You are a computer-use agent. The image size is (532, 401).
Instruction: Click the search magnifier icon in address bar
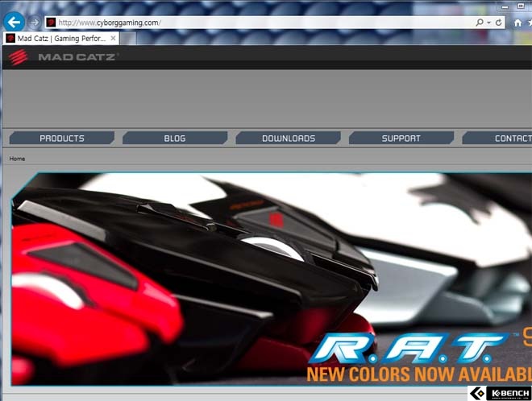click(x=480, y=23)
